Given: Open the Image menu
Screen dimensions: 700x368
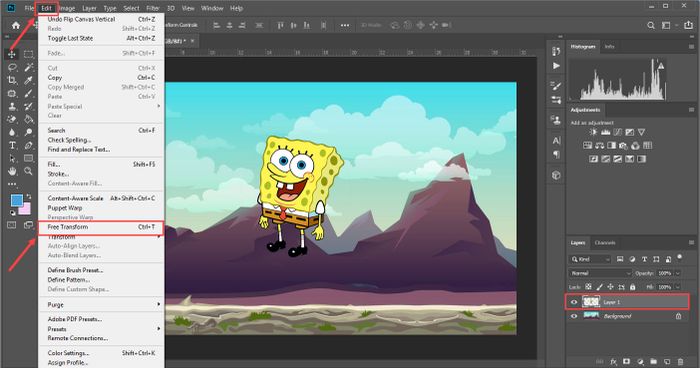Looking at the screenshot, I should pos(67,8).
